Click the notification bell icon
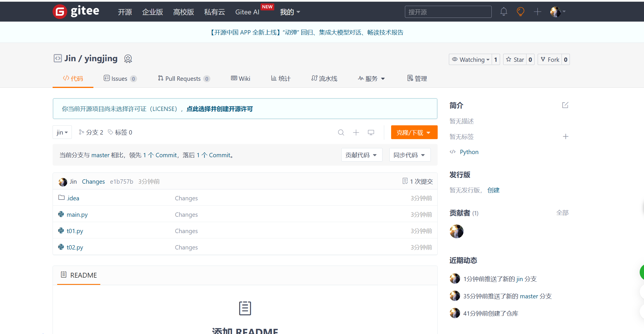 [503, 12]
